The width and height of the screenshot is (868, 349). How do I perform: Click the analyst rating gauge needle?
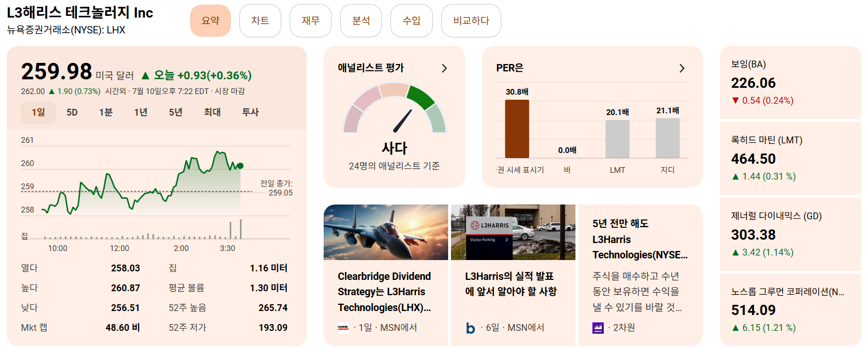[402, 121]
